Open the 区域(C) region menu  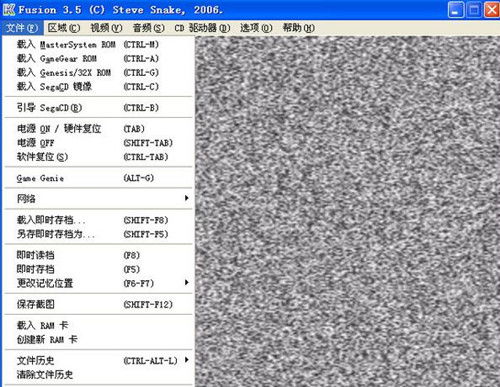[64, 28]
